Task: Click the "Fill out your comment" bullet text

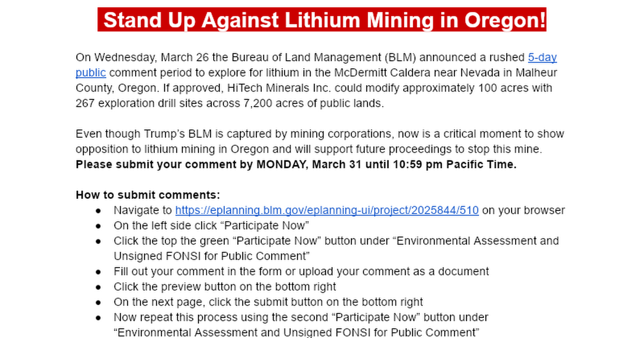Action: point(301,271)
